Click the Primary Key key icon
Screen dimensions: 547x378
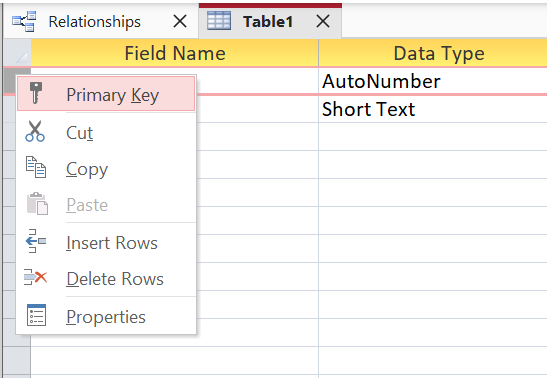click(x=36, y=93)
